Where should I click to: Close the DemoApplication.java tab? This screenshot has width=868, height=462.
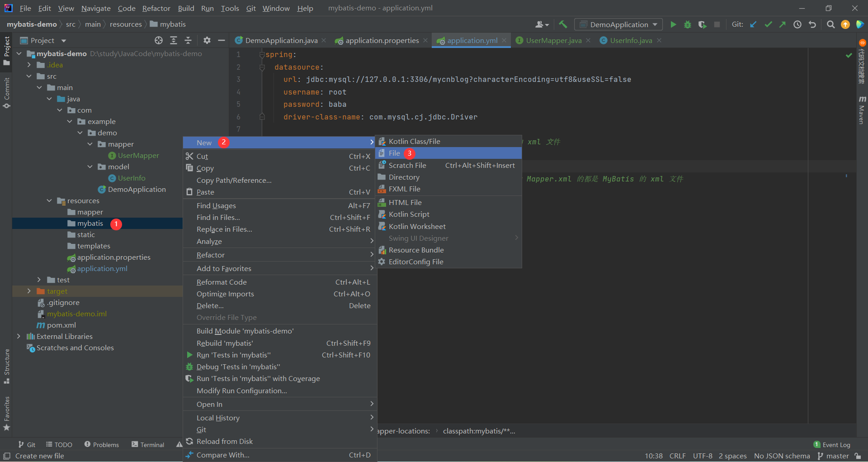click(324, 40)
